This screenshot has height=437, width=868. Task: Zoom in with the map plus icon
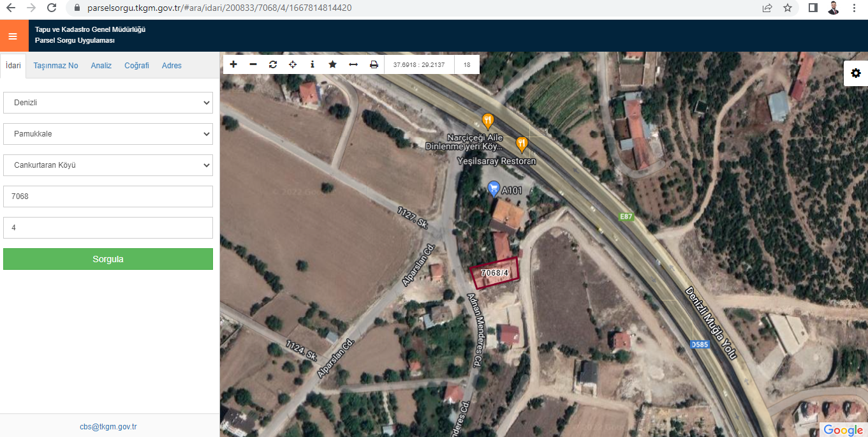coord(233,64)
